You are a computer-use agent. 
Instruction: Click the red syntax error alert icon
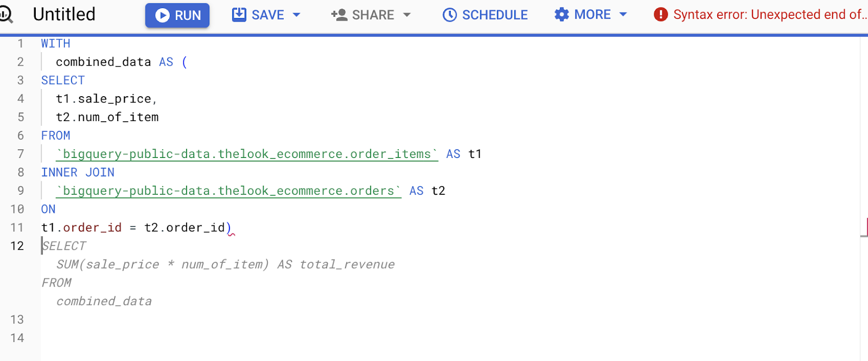(660, 15)
